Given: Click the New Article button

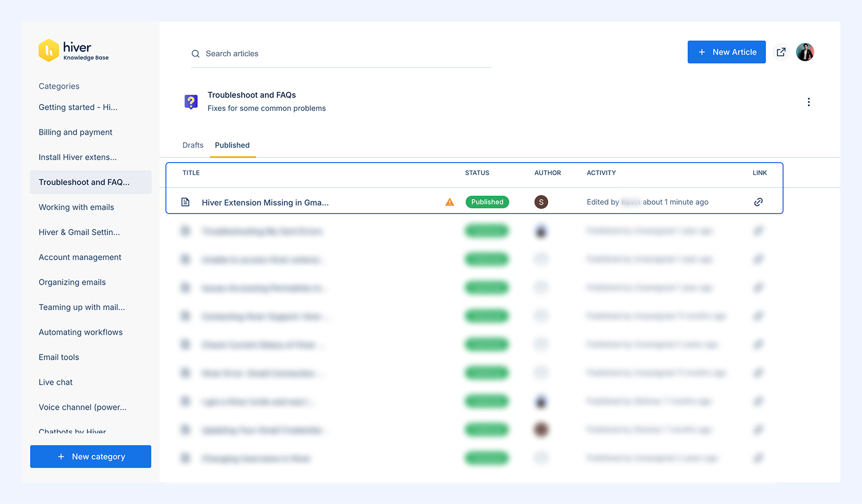Looking at the screenshot, I should [727, 52].
